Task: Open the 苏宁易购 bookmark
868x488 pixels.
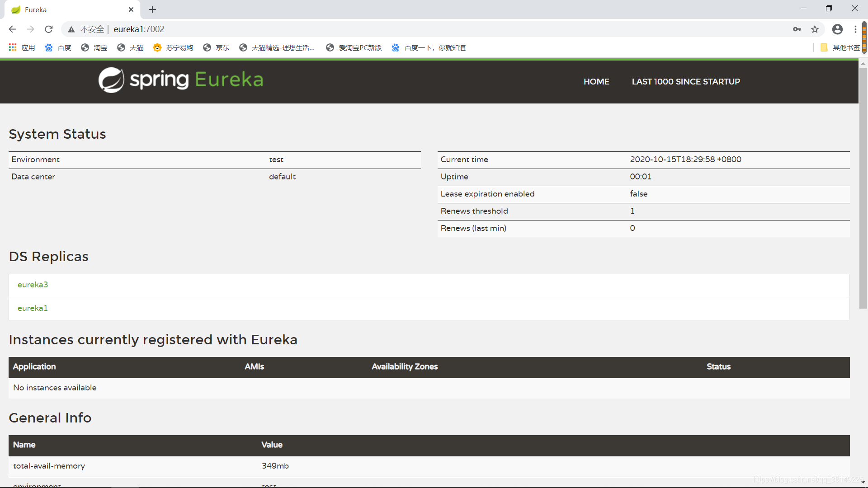Action: 173,47
